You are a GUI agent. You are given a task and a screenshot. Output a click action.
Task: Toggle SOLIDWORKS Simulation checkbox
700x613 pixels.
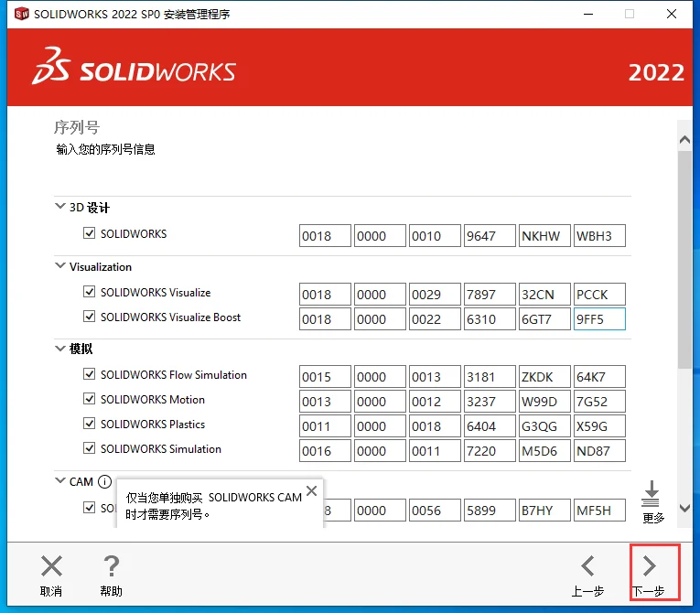(90, 447)
